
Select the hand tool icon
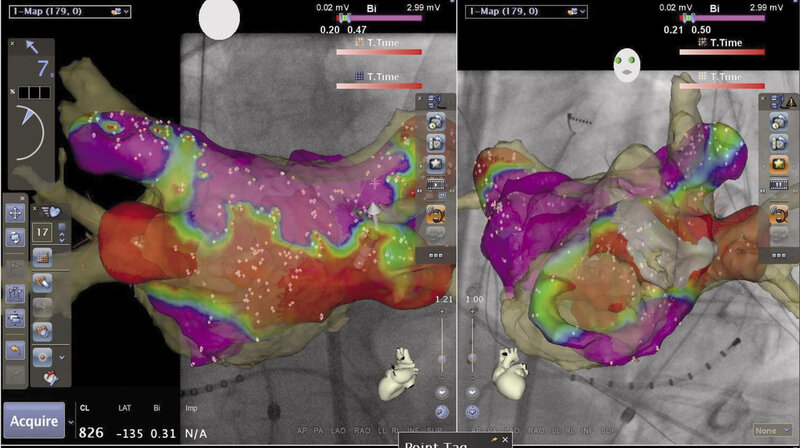42,332
